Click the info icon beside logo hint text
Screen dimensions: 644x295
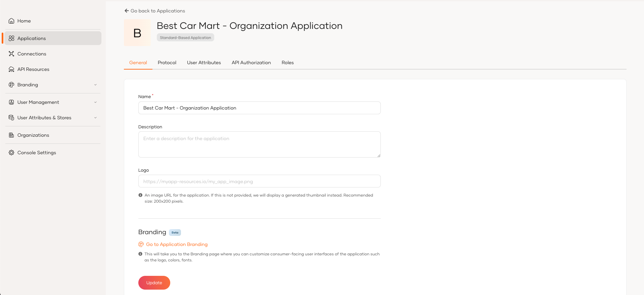(x=140, y=195)
